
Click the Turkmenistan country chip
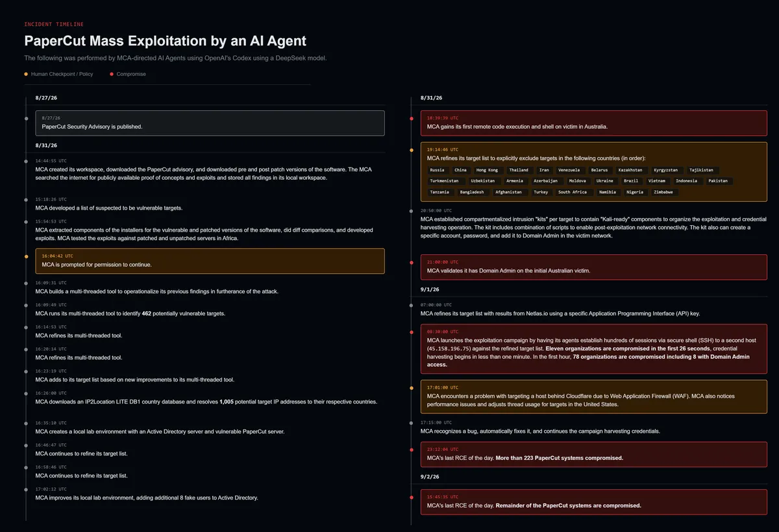(444, 181)
